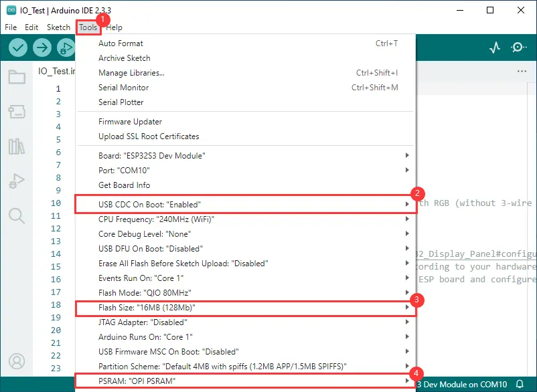Click the notifications bell in status bar

point(520,385)
